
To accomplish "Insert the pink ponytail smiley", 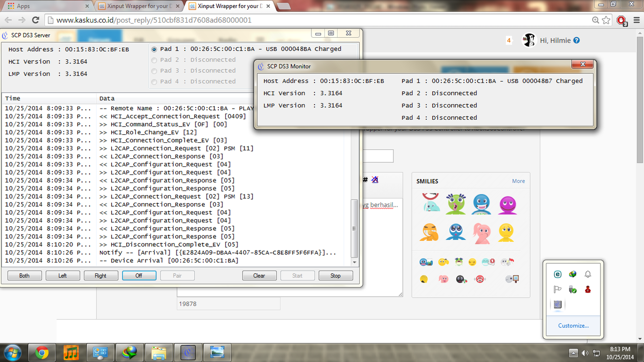I will coord(481,233).
